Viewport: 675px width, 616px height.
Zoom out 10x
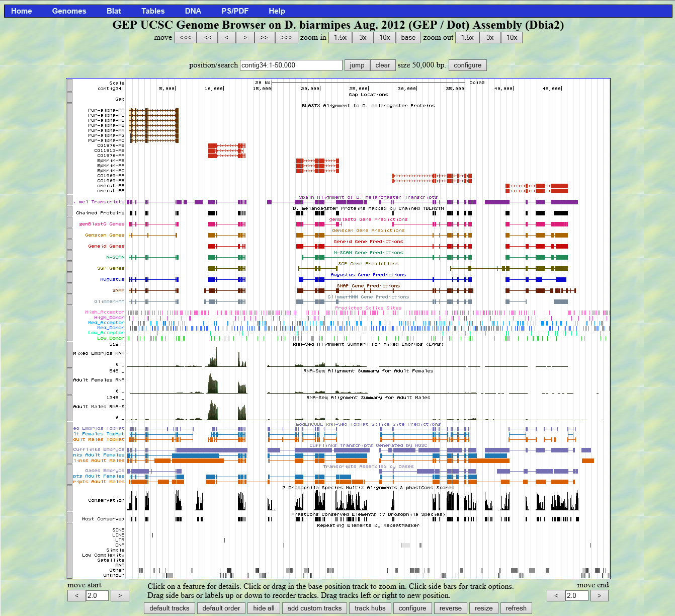512,37
